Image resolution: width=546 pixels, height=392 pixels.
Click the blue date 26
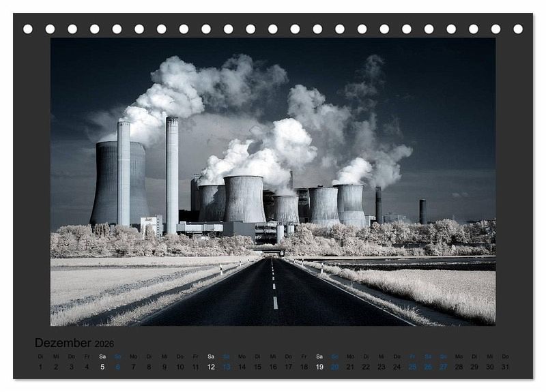(428, 367)
